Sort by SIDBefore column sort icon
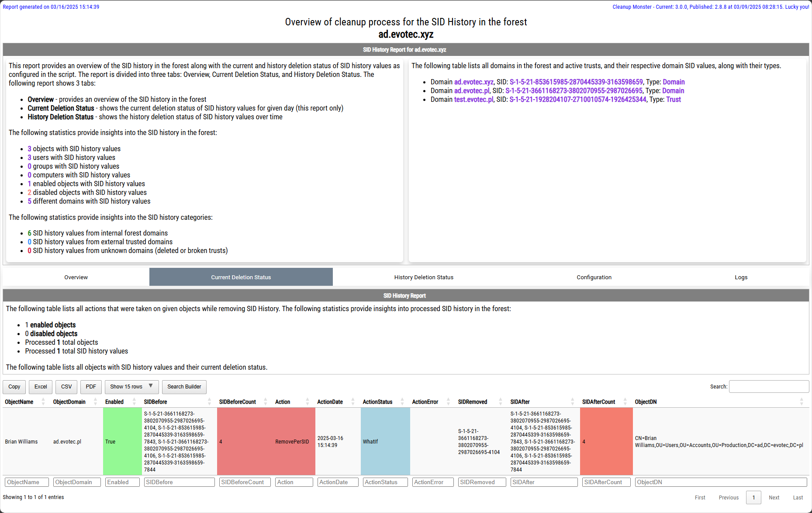This screenshot has width=812, height=513. [209, 402]
